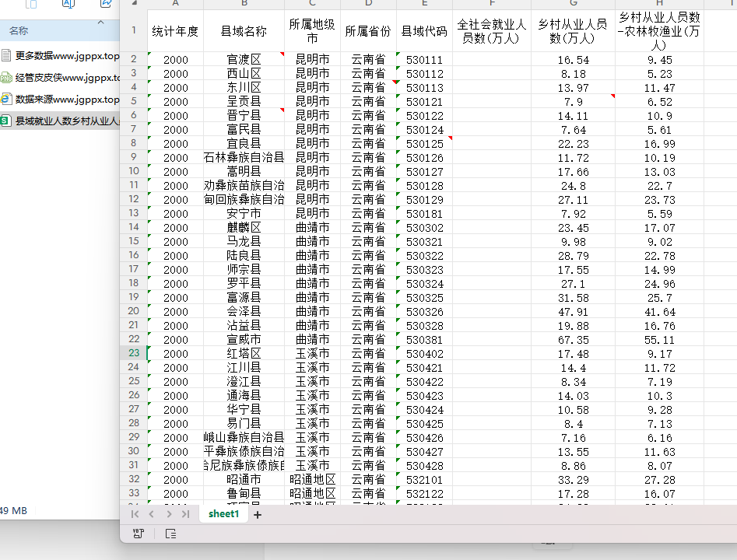Click 昭通地区 cell in 昭通市 row
The width and height of the screenshot is (737, 560).
click(x=312, y=479)
